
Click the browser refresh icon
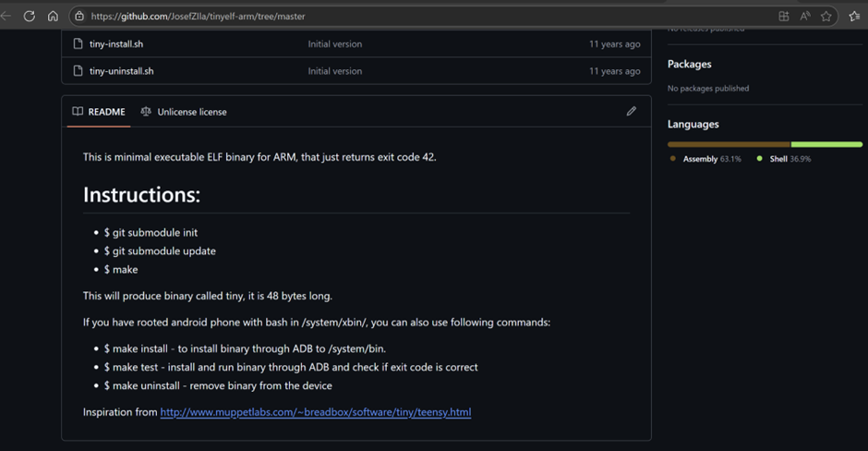pos(30,16)
